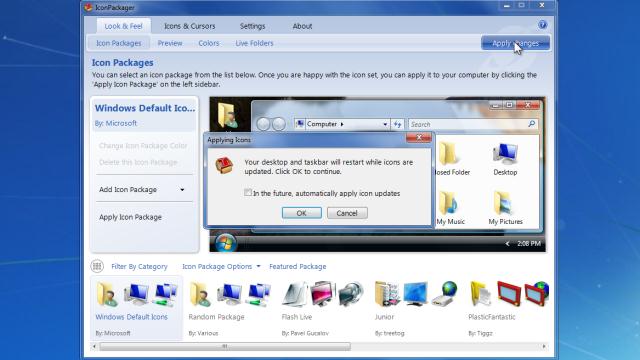Image resolution: width=640 pixels, height=360 pixels.
Task: Click the IconPackager title bar icon
Action: tap(88, 7)
